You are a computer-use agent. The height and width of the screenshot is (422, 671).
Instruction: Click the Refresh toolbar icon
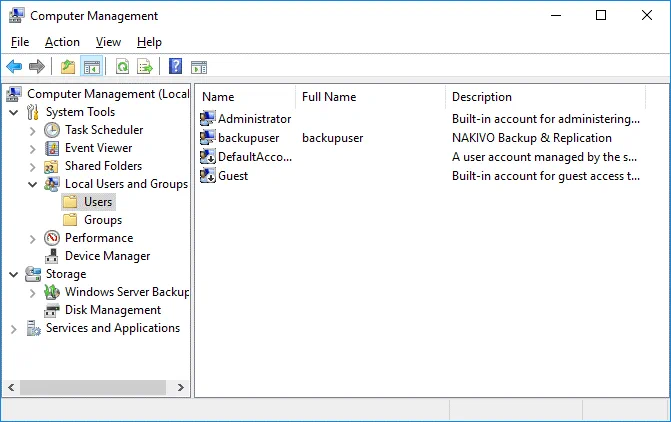pos(122,67)
